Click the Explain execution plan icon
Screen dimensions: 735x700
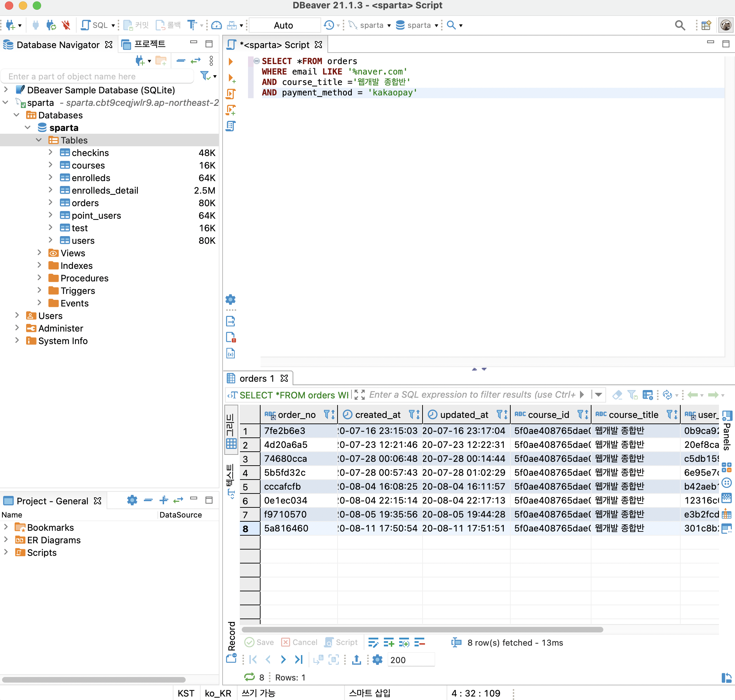coord(231,126)
